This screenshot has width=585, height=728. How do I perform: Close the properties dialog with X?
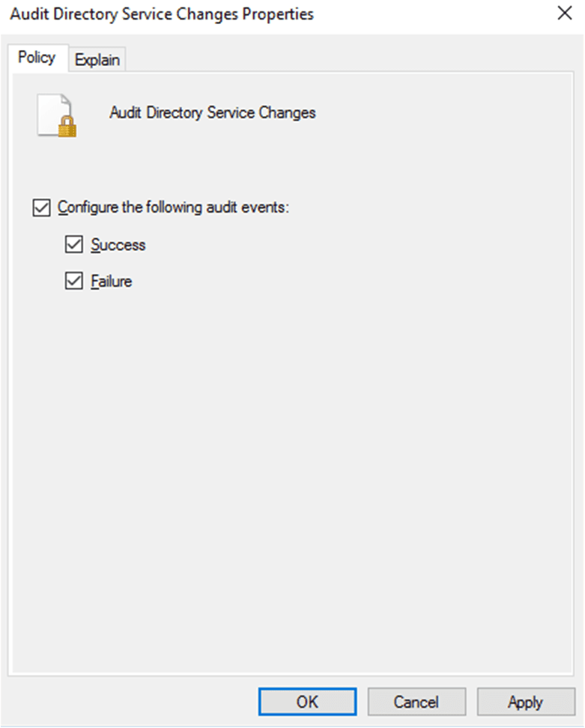pos(563,13)
